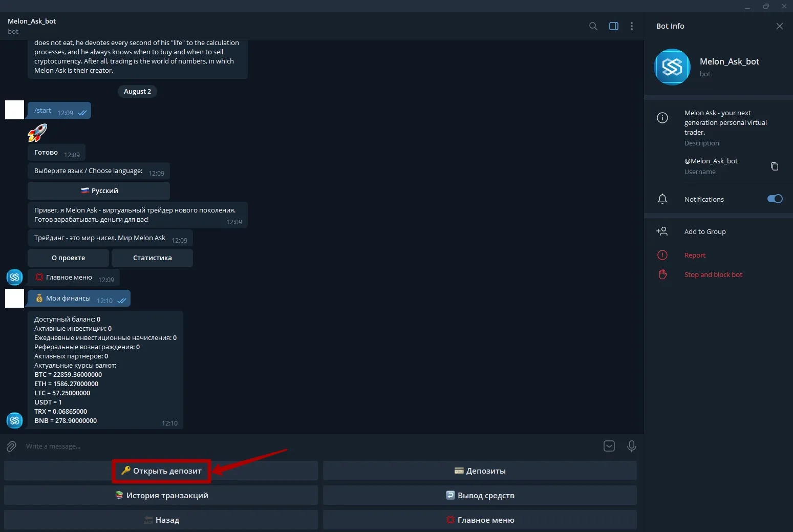Open the chat search icon
This screenshot has width=793, height=532.
[x=593, y=26]
